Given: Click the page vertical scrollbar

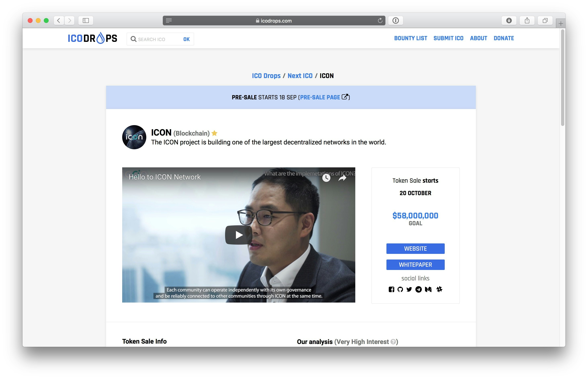Looking at the screenshot, I should coord(562,78).
